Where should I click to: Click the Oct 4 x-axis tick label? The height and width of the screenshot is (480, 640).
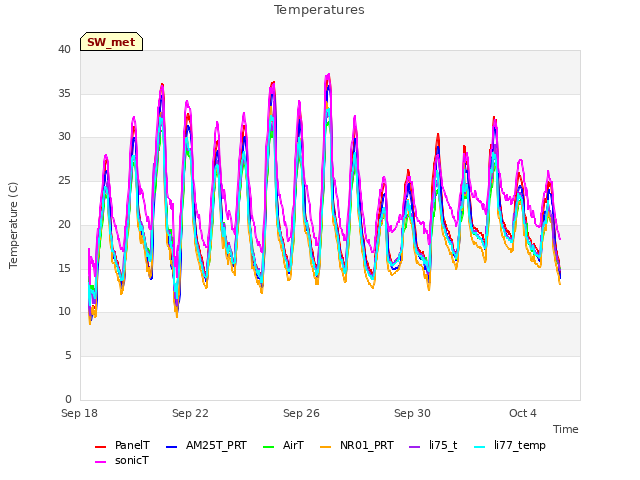tap(523, 413)
